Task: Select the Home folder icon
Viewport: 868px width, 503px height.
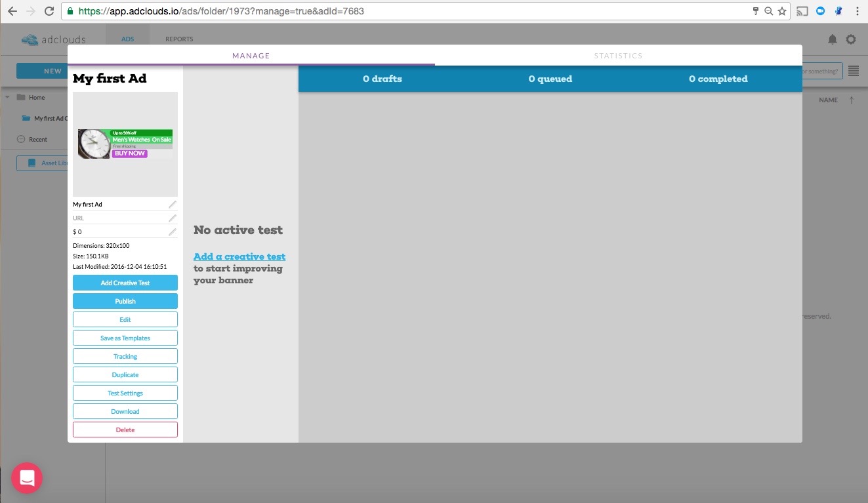Action: point(21,97)
